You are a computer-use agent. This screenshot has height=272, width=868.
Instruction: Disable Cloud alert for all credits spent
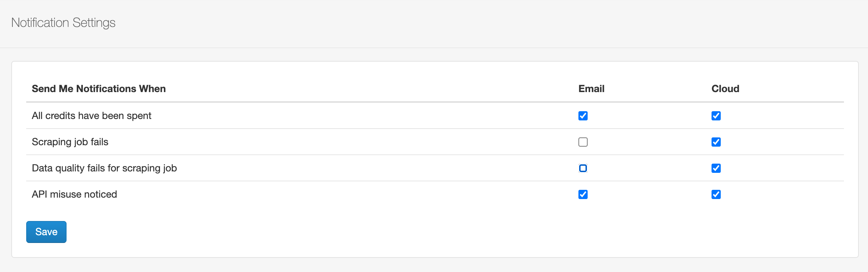pos(716,116)
